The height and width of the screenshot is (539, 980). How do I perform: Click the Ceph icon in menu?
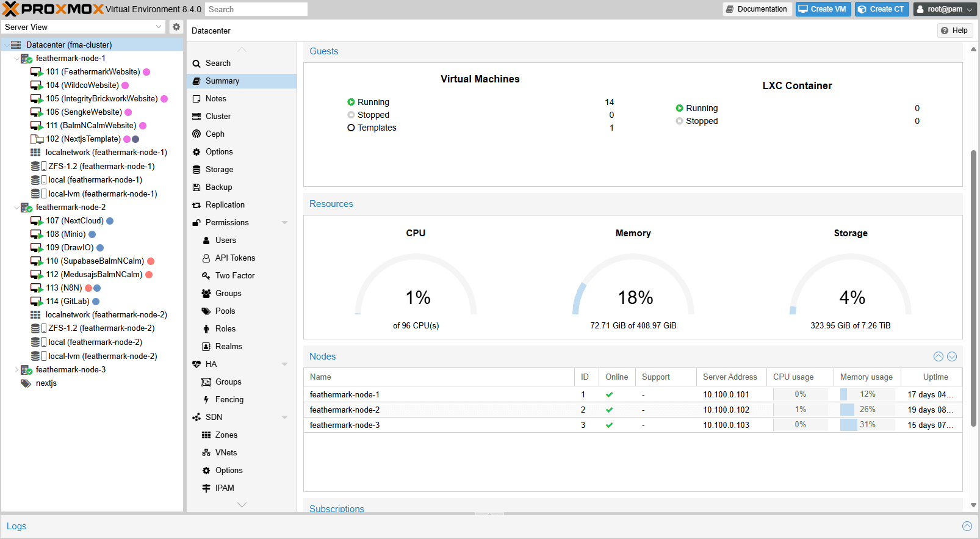(x=196, y=134)
